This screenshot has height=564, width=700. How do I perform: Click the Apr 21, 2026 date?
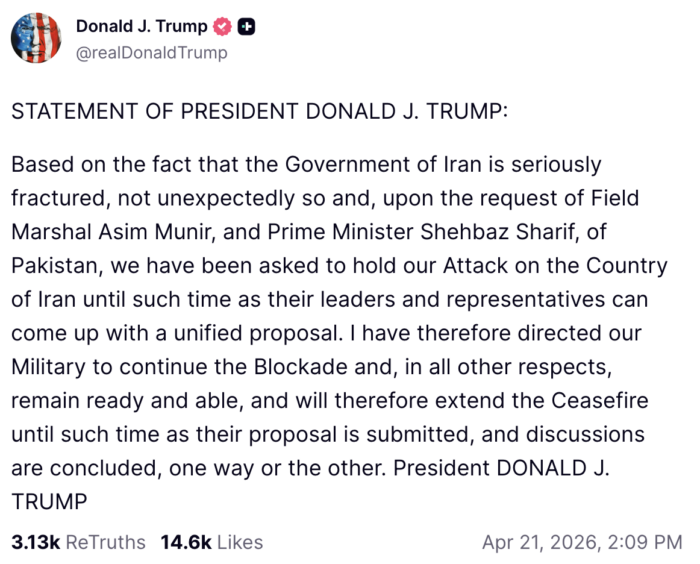(x=536, y=542)
